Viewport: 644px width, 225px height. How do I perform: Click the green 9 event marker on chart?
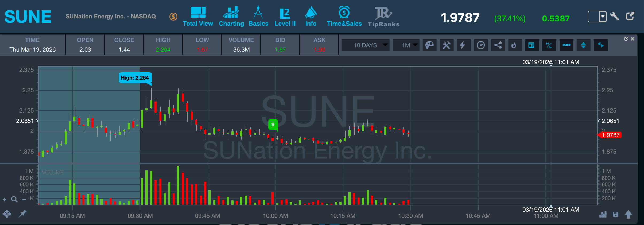coord(273,125)
